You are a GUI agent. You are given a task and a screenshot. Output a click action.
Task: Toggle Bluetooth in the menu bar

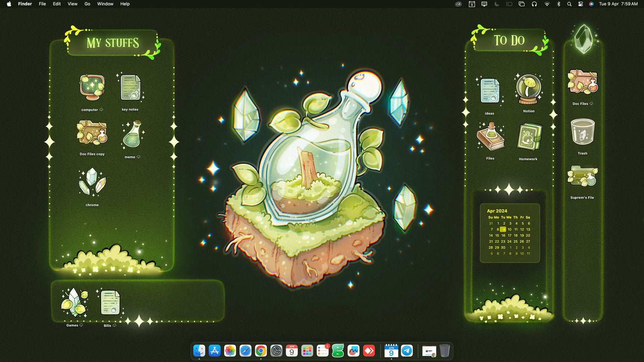click(x=558, y=4)
